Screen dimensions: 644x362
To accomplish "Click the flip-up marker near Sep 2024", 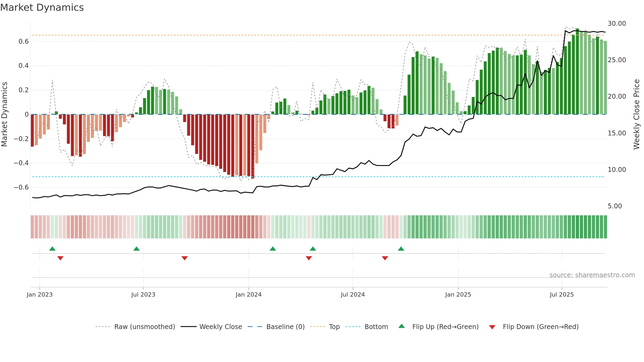I will (x=401, y=249).
